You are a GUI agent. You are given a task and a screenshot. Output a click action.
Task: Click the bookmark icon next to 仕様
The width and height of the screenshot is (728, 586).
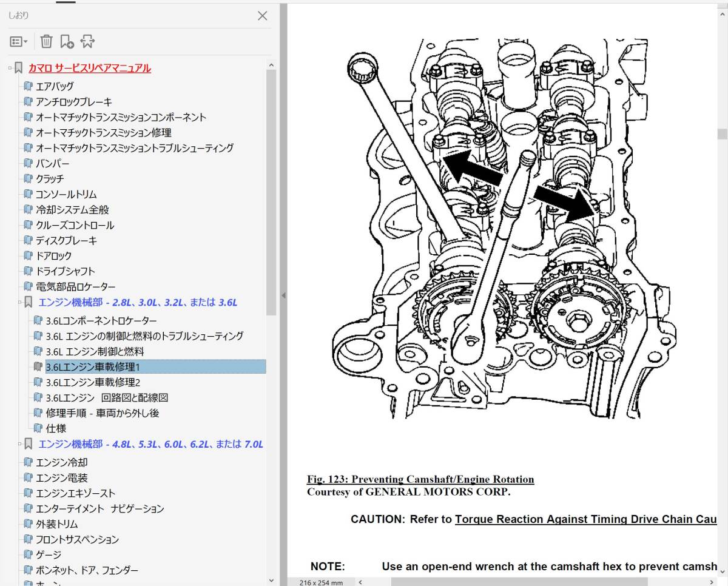tap(38, 428)
